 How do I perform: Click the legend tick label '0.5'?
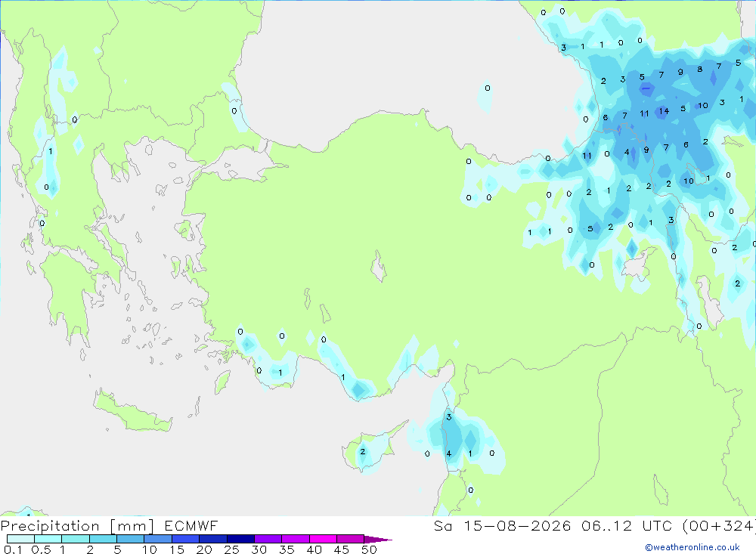(x=41, y=549)
